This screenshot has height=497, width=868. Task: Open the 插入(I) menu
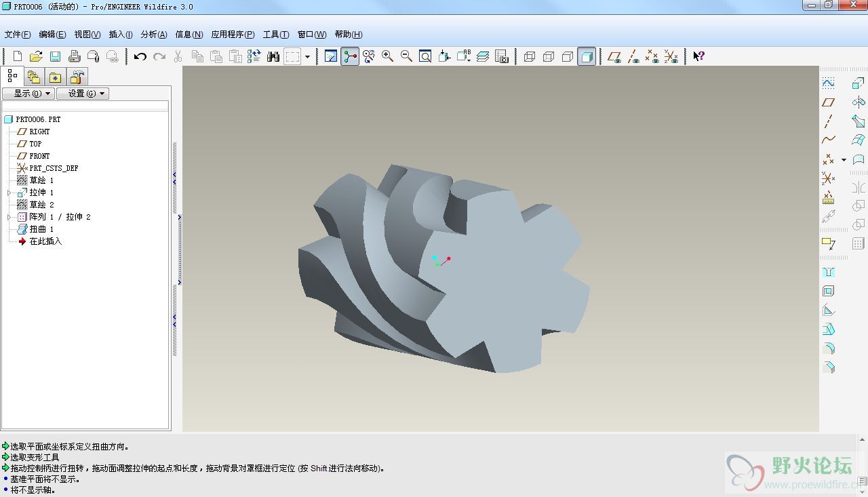(121, 35)
